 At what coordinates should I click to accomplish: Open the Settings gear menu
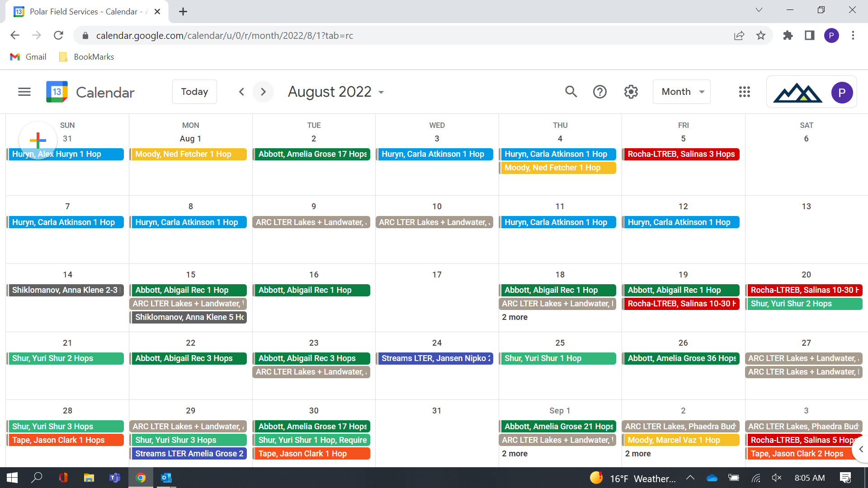tap(631, 92)
